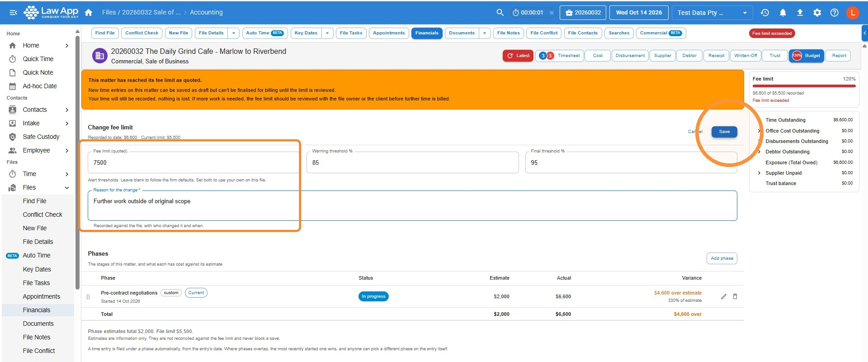Screen dimensions: 868x362
Task: Edit the Final threshold % field
Action: click(x=631, y=162)
